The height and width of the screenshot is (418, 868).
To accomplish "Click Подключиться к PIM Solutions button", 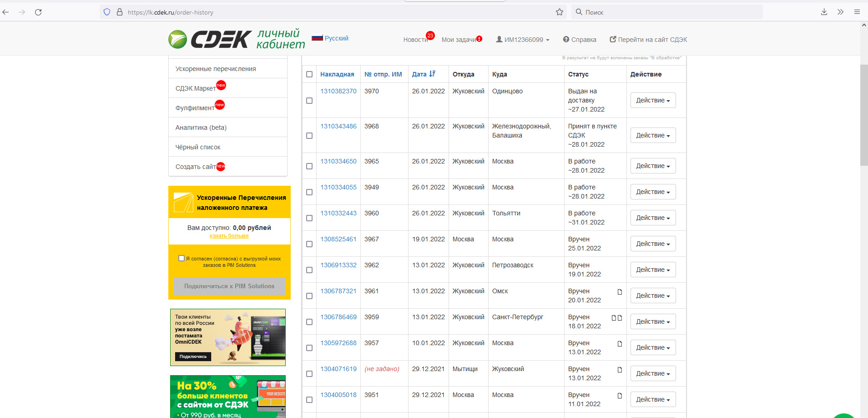I will pos(229,286).
